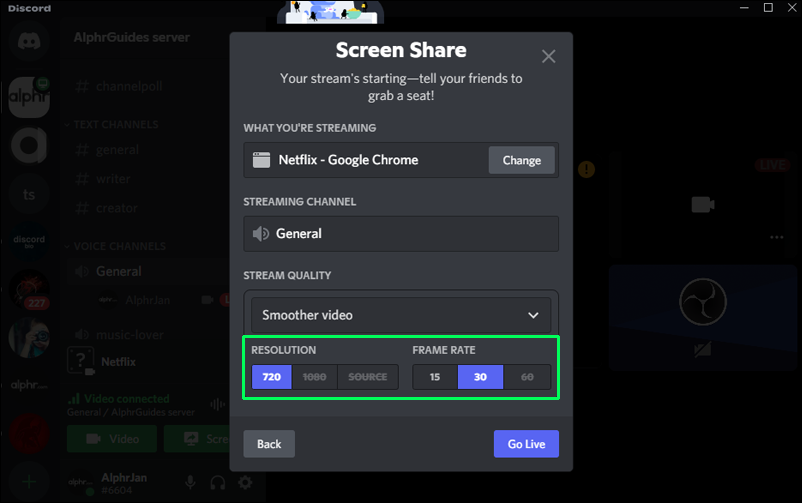802x503 pixels.
Task: Open Discord home icon in sidebar
Action: click(x=29, y=41)
